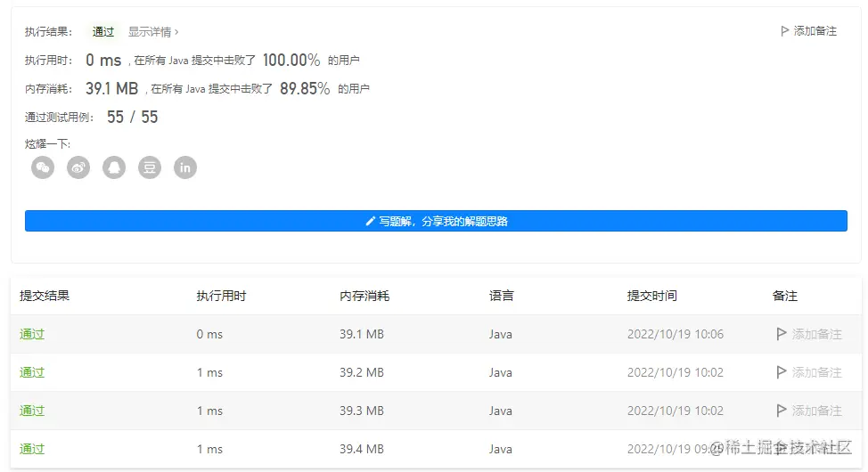Click 提交时间 column header
Viewport: 868px width, 472px height.
(652, 296)
